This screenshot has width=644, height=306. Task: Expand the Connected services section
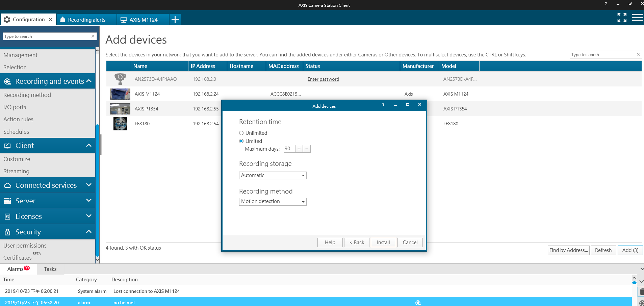pyautogui.click(x=89, y=185)
